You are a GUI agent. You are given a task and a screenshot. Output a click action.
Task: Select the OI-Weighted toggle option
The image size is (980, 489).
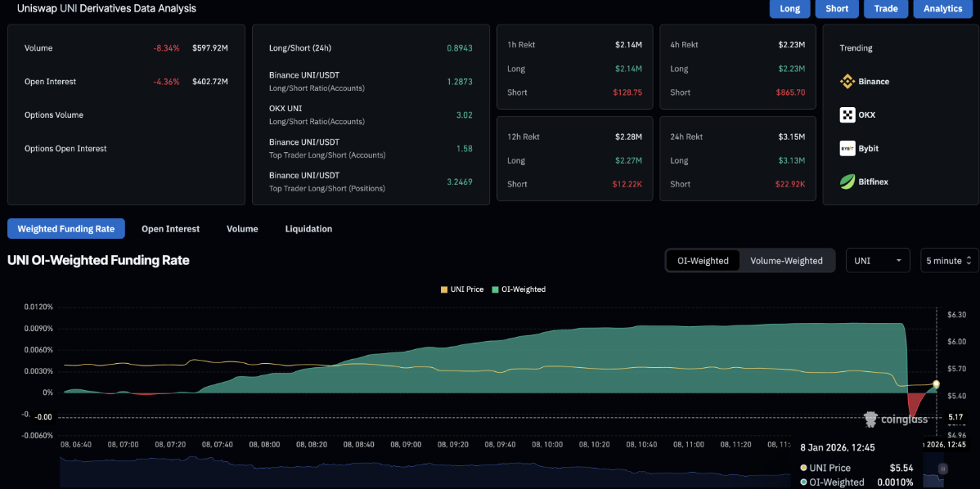703,261
